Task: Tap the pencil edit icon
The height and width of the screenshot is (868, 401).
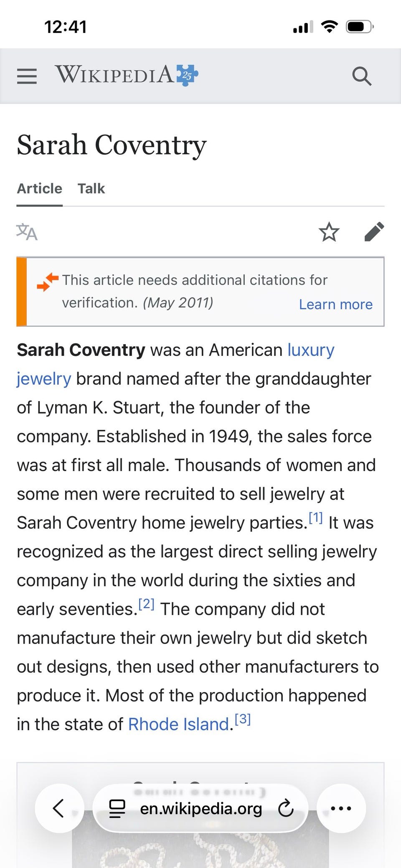Action: [374, 232]
